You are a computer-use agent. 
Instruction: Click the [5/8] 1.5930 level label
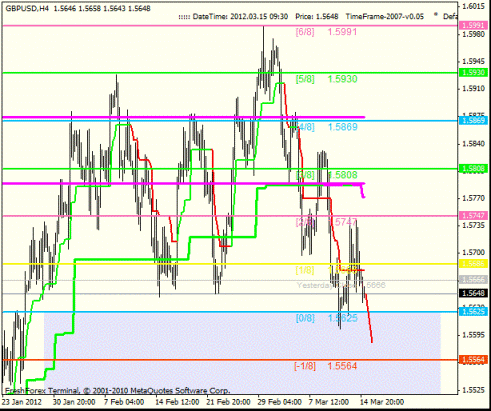click(326, 79)
